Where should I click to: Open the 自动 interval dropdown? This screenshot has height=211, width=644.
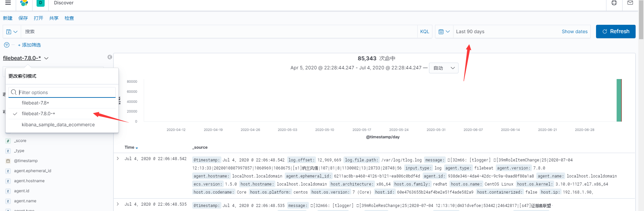pyautogui.click(x=444, y=68)
